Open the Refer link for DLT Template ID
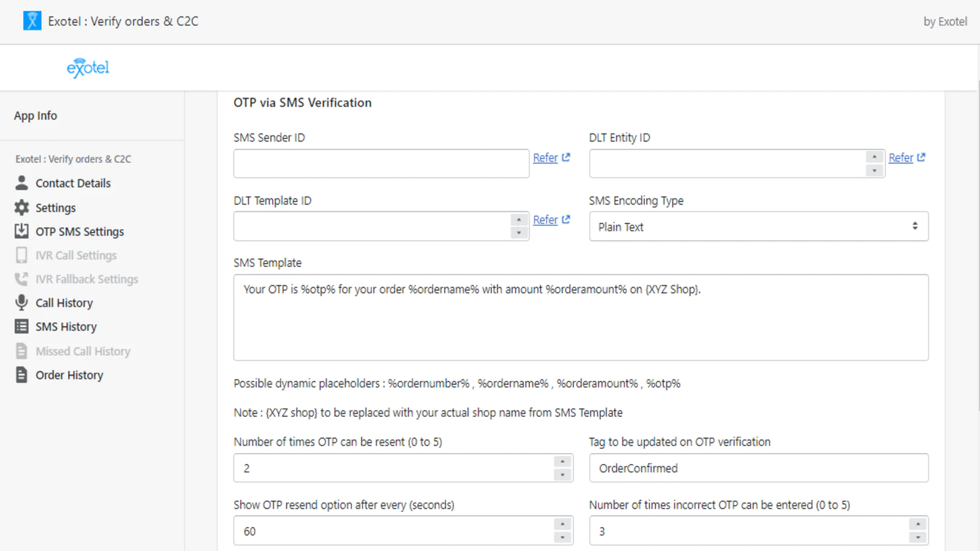Image resolution: width=980 pixels, height=551 pixels. [x=545, y=219]
